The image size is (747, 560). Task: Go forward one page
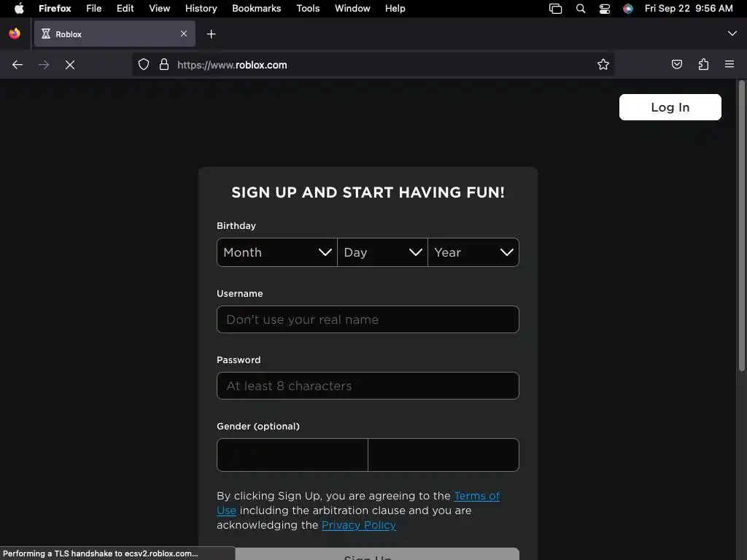tap(44, 65)
